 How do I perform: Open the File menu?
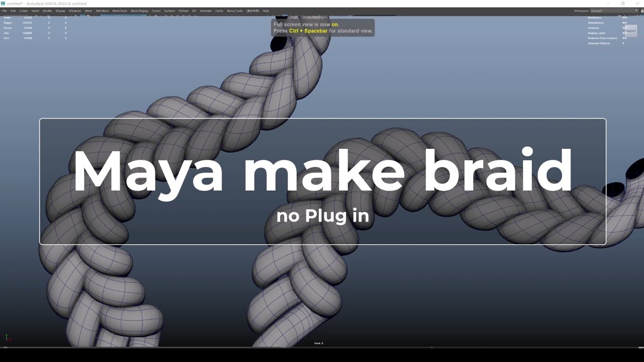[x=5, y=11]
